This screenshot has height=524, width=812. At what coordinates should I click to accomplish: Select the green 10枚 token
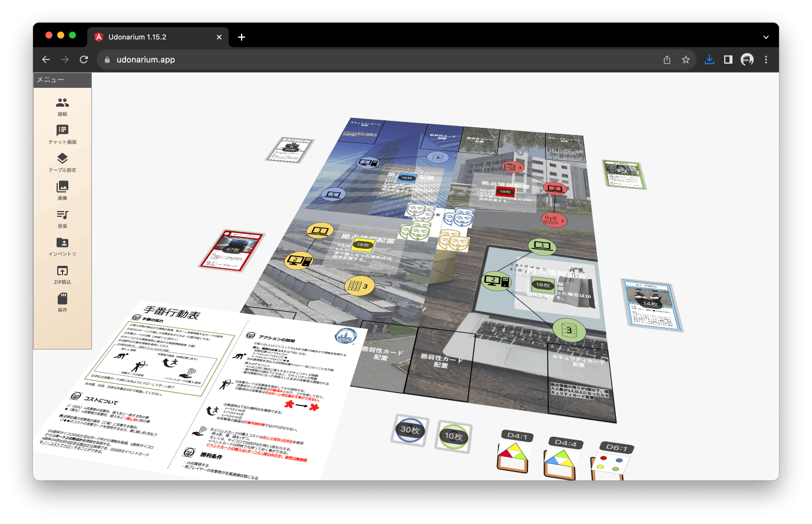(x=454, y=437)
